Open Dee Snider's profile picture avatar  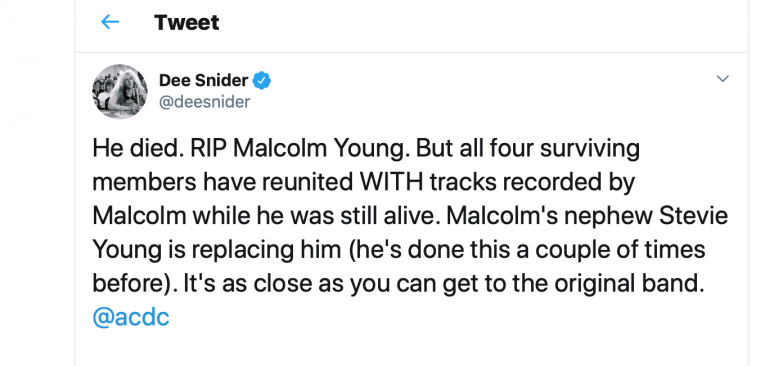[x=120, y=91]
